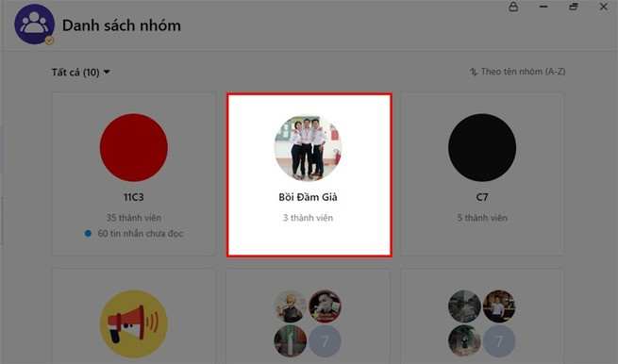Expand the Tất cả (10) filter dropdown
618x364 pixels.
click(81, 73)
